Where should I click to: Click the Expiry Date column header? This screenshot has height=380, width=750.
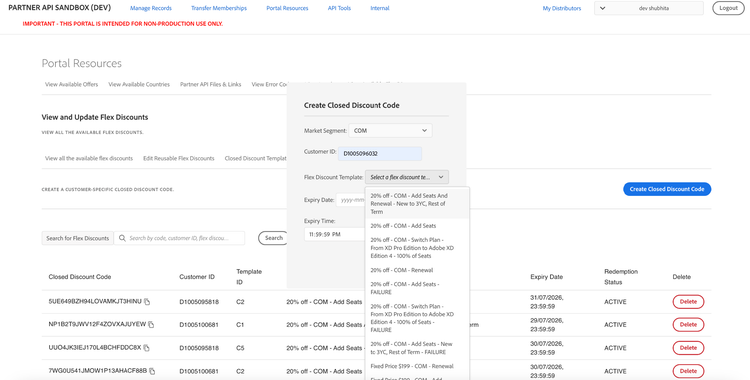coord(547,277)
